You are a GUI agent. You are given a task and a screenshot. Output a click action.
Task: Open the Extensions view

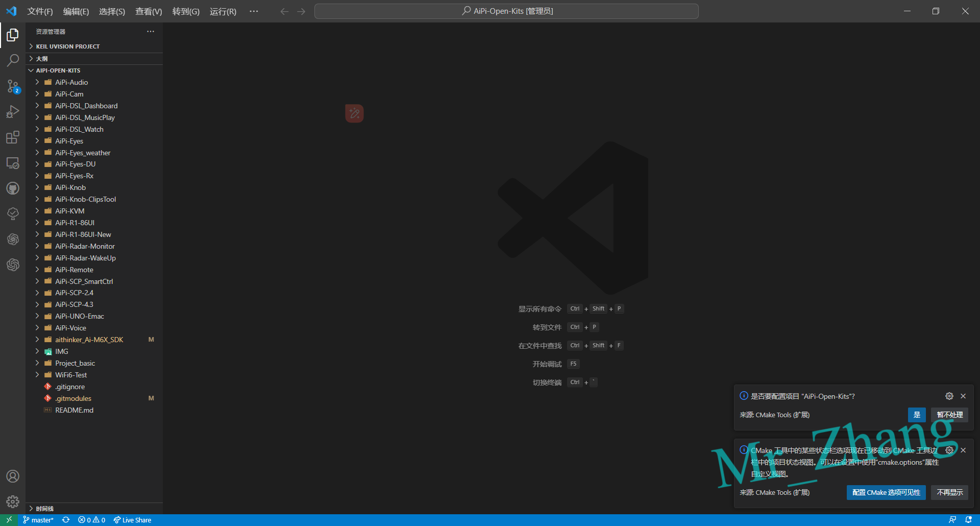(x=13, y=137)
